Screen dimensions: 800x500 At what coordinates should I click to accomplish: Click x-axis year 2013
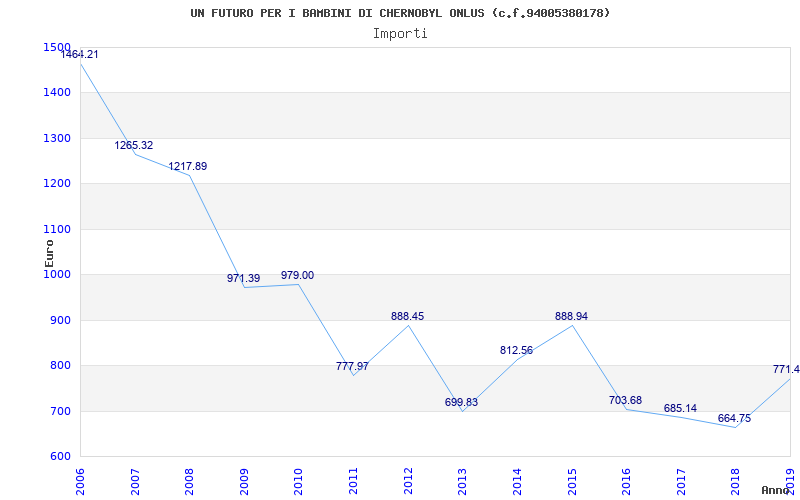point(462,482)
